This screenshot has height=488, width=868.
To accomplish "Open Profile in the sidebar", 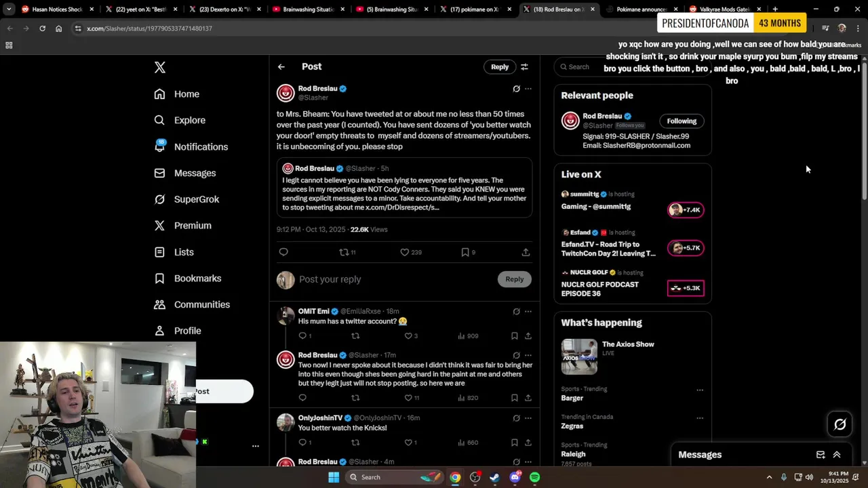I will 178,331.
